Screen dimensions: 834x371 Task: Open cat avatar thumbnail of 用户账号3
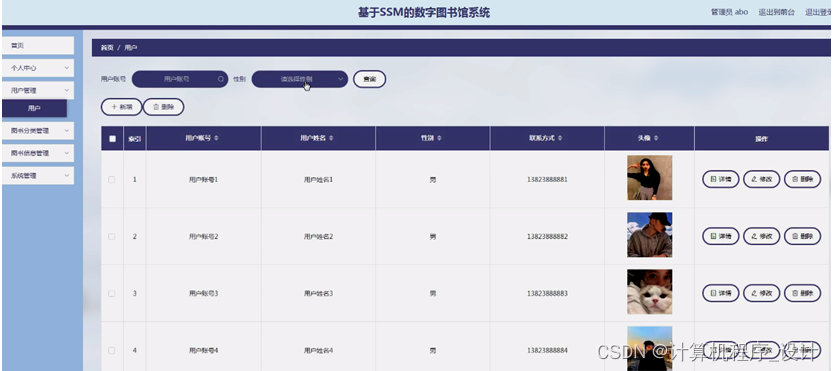(649, 292)
